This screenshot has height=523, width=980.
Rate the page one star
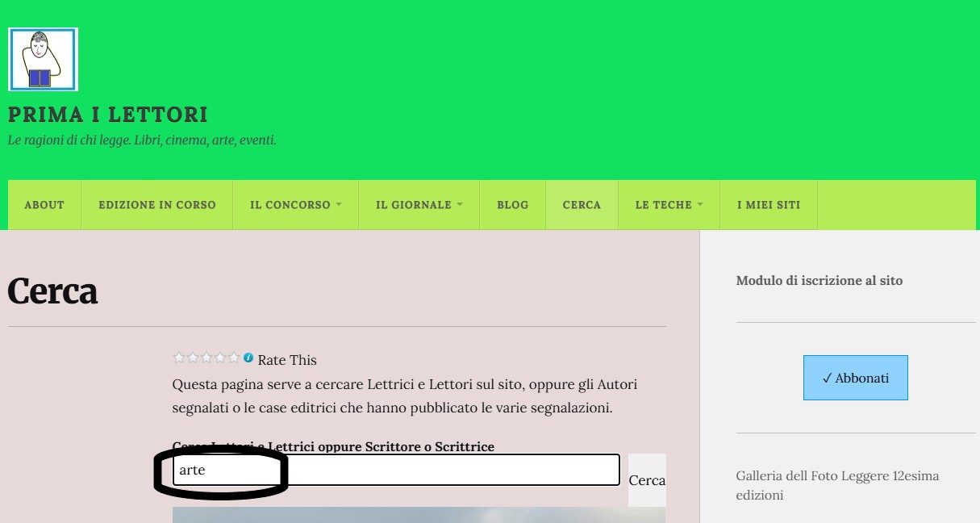click(180, 358)
